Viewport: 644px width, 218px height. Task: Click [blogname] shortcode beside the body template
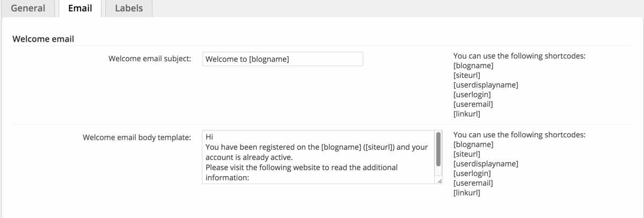(473, 144)
